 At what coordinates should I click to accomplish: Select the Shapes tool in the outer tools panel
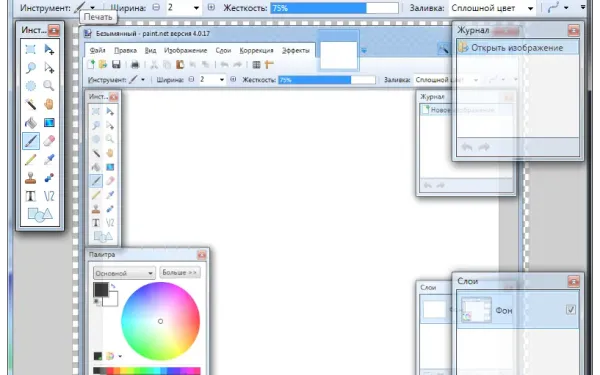40,215
